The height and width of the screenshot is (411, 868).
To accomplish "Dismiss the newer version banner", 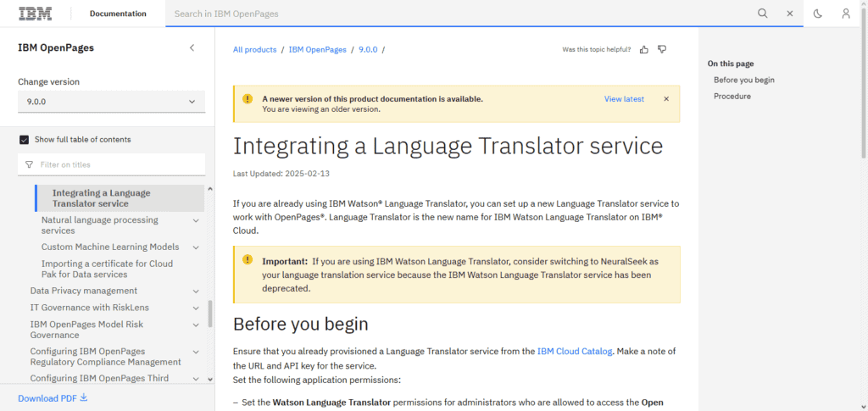I will pos(666,99).
